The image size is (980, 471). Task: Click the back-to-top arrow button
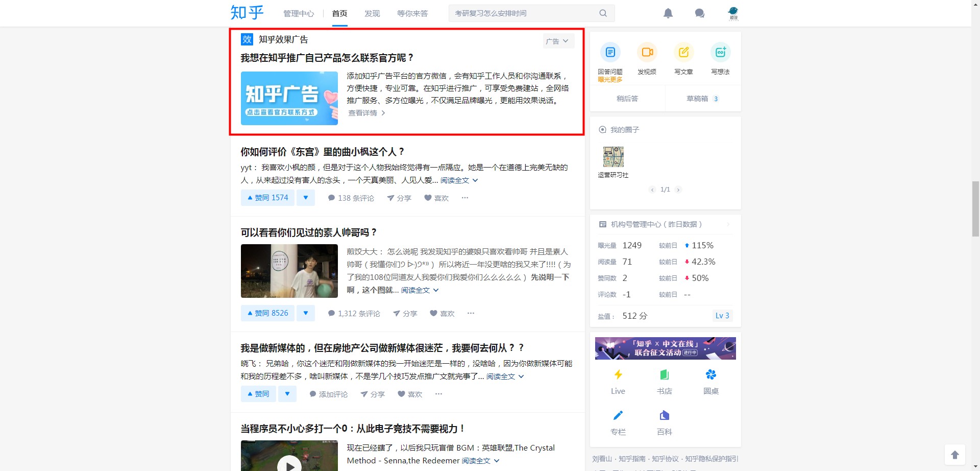tap(955, 455)
